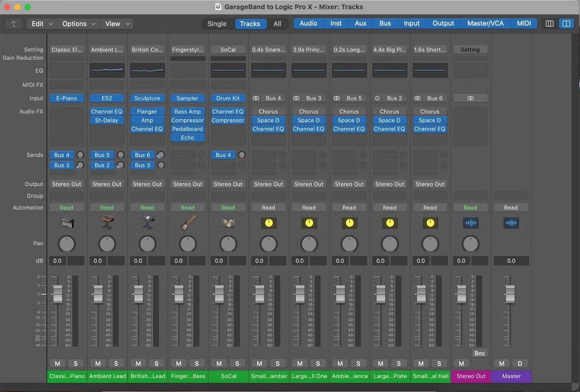The image size is (580, 392).
Task: Open the Read automation mode selector on British...Lead
Action: 147,207
